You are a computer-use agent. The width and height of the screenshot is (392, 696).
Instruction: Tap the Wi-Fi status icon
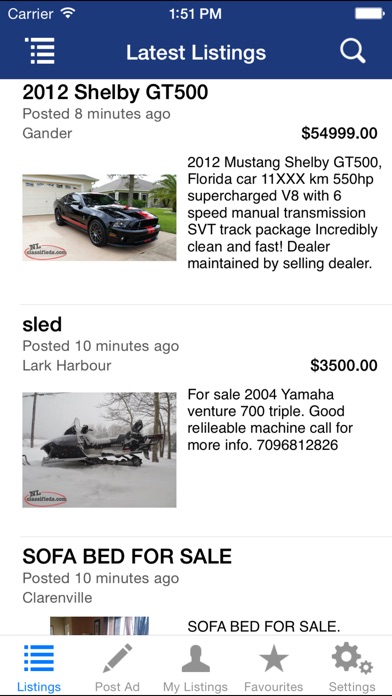tap(68, 13)
